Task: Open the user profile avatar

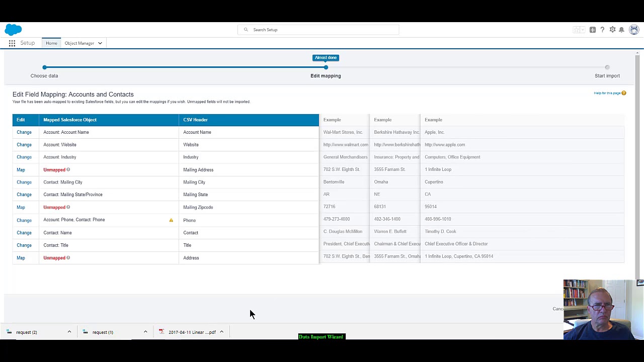Action: [x=634, y=30]
